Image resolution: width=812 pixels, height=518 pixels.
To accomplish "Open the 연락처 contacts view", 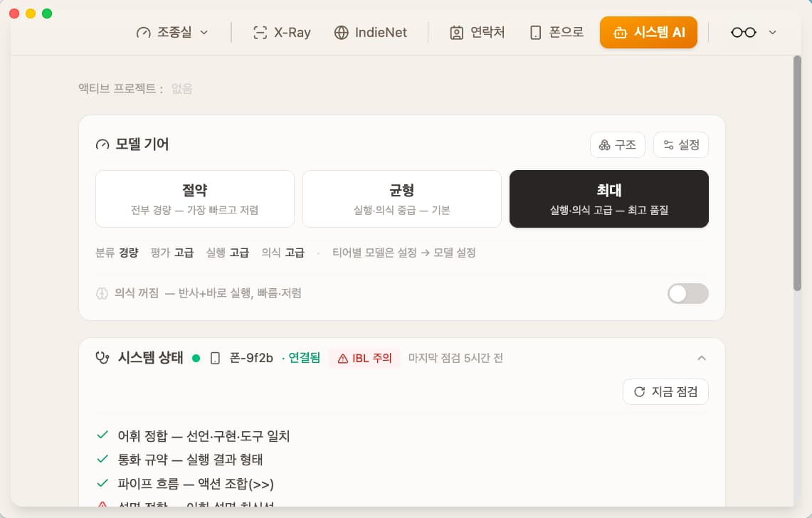I will (477, 32).
